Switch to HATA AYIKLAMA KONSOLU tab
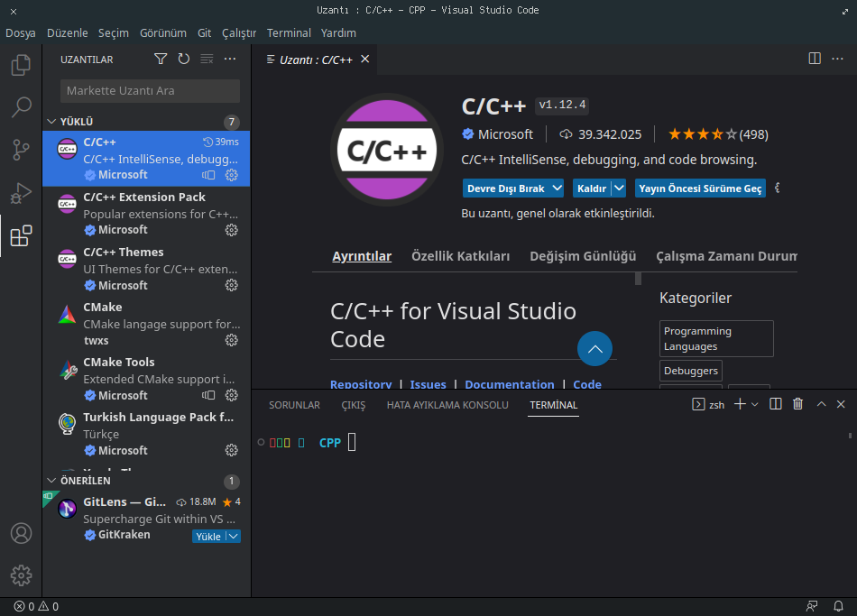Screen dimensions: 857x616 (447, 405)
